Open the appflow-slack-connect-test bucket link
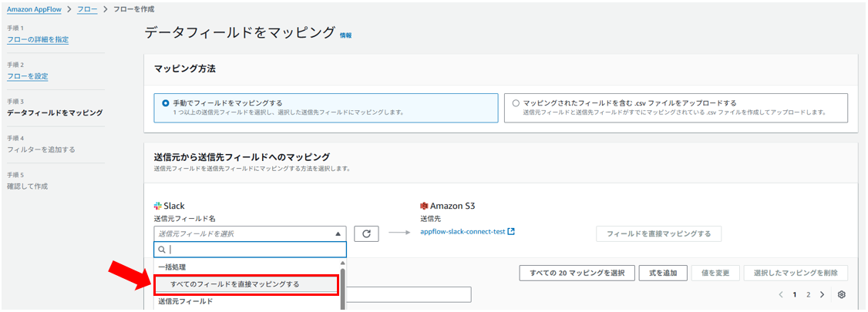The height and width of the screenshot is (312, 868). click(x=463, y=232)
